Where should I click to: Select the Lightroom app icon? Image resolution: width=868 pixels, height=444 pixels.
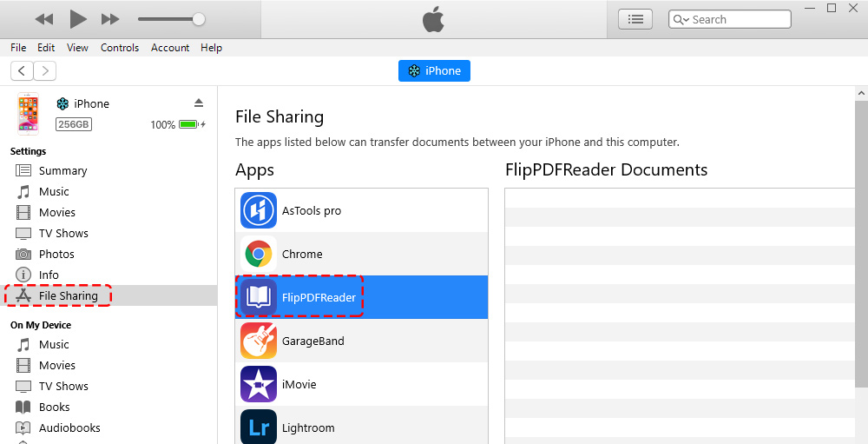[259, 427]
